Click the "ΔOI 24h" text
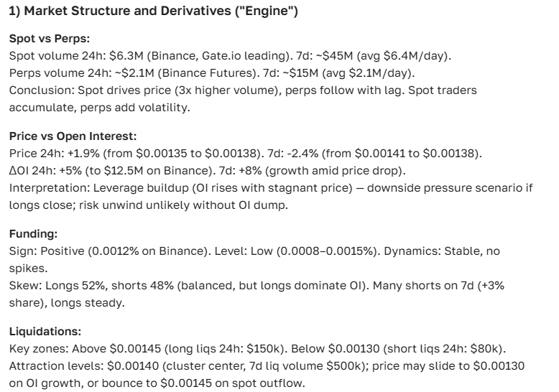559x392 pixels. point(32,171)
